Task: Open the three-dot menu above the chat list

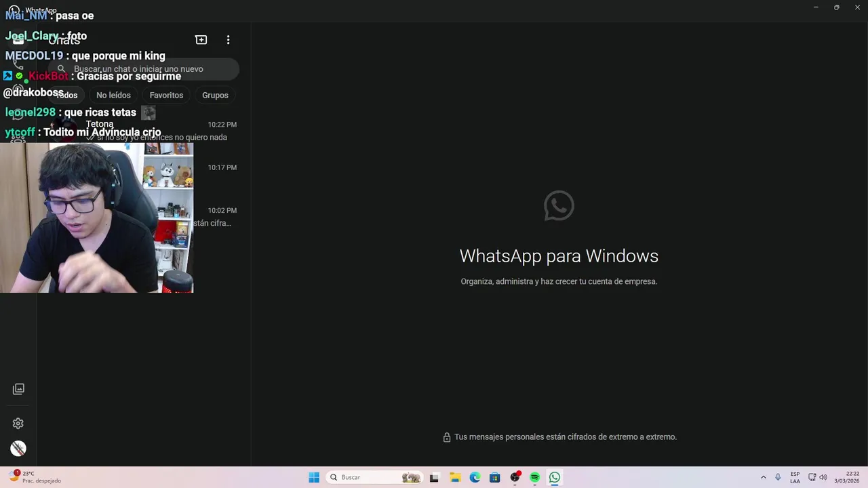Action: tap(228, 40)
